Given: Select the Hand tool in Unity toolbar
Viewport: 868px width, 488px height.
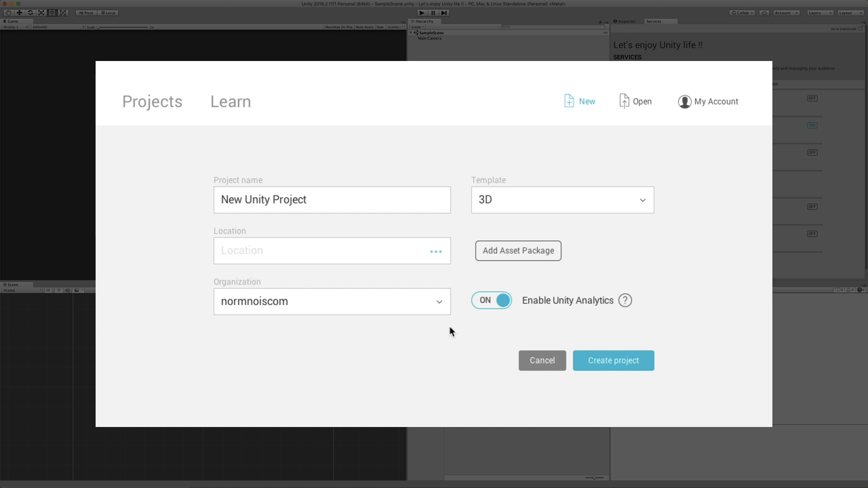Looking at the screenshot, I should click(x=8, y=13).
